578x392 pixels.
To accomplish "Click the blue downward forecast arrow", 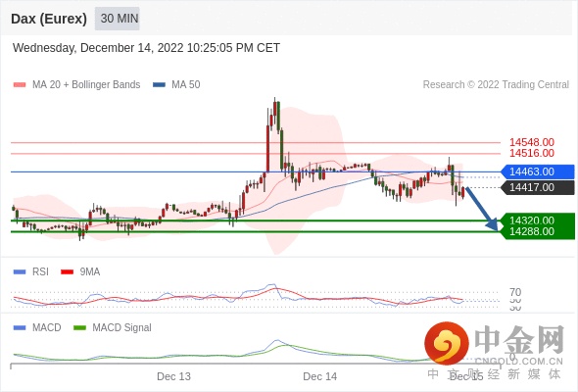I will 482,209.
